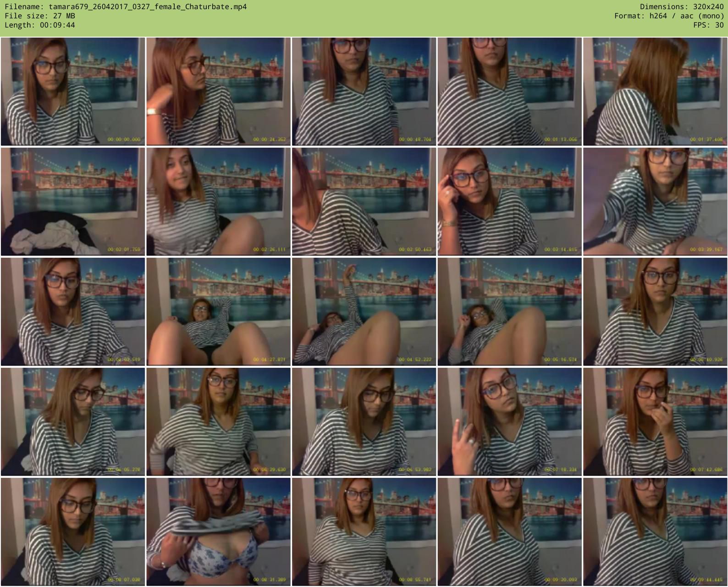Select the File size 27 MB line
This screenshot has height=587, width=728.
coord(40,16)
